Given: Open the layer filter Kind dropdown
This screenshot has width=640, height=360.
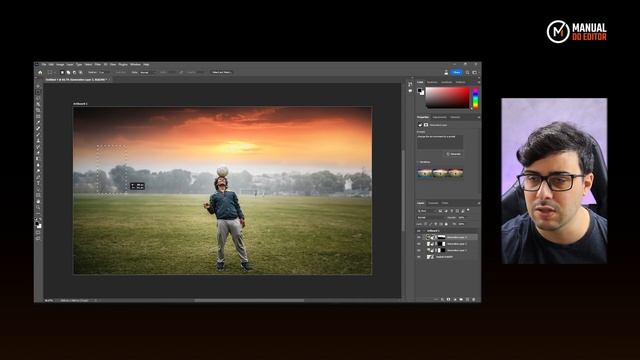Looking at the screenshot, I should [427, 211].
